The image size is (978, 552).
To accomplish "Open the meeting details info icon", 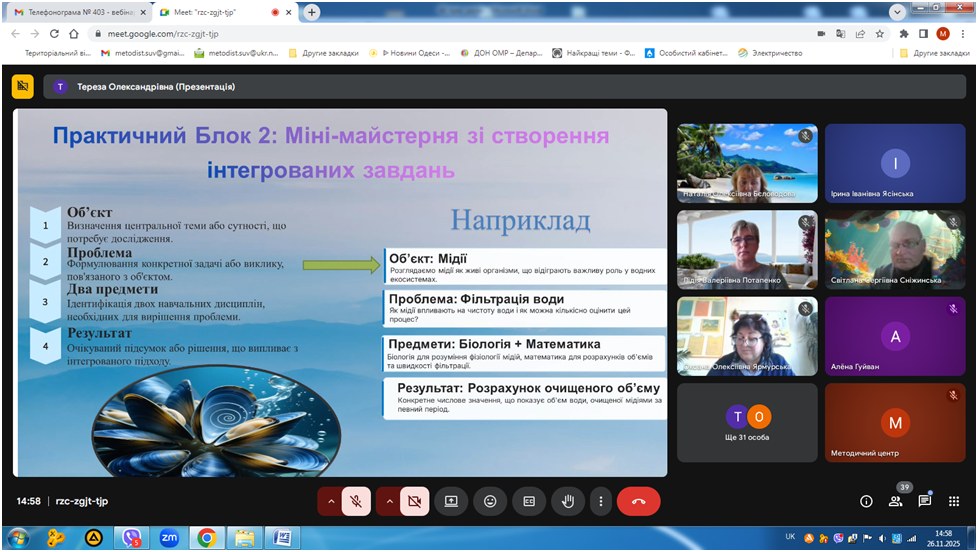I will click(866, 501).
